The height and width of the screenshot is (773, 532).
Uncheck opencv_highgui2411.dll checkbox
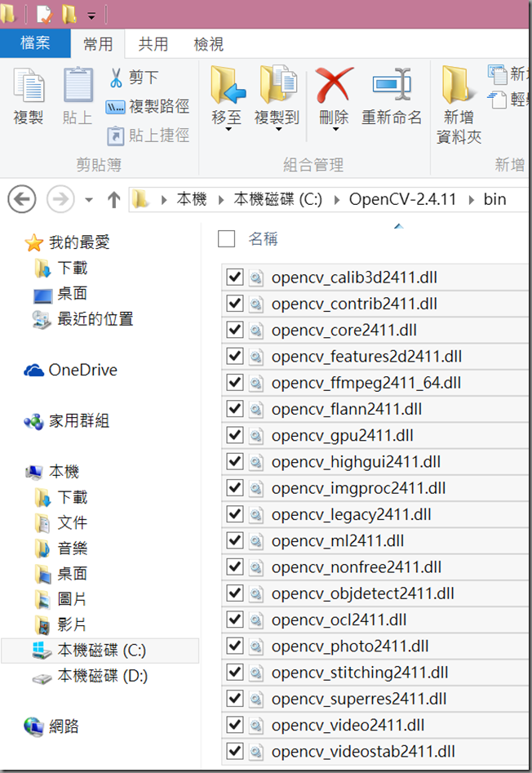(x=235, y=461)
